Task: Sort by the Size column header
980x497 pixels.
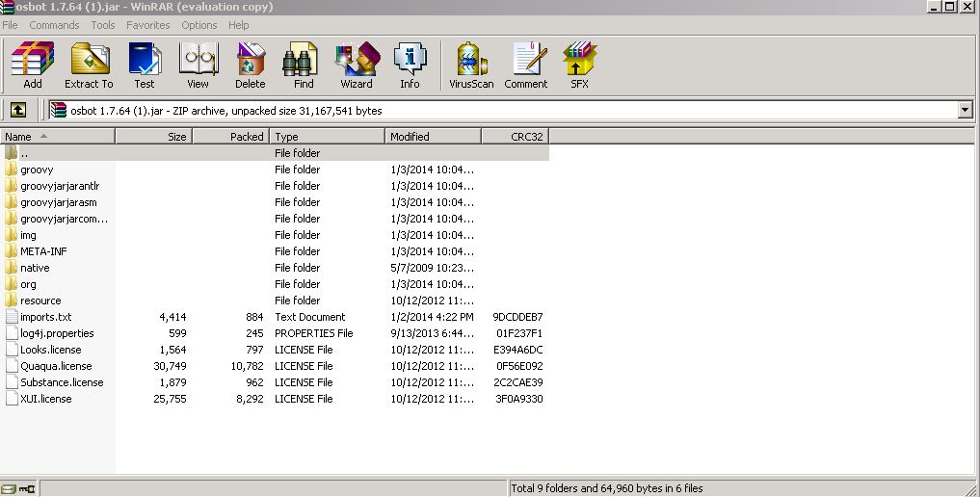Action: (x=154, y=136)
